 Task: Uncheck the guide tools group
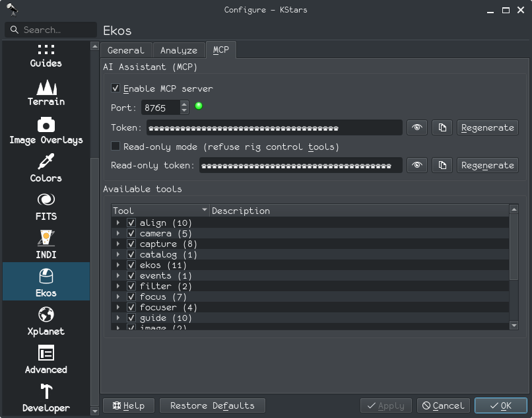click(131, 318)
